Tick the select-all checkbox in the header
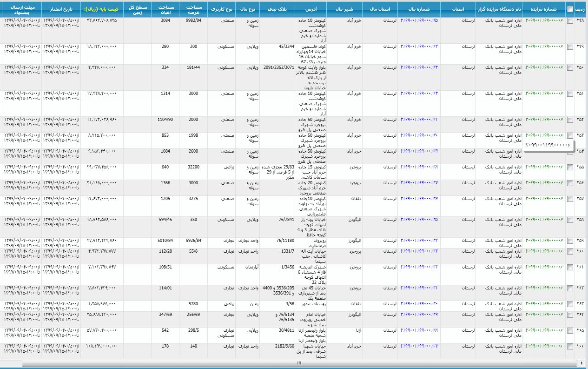Viewport: 588px width, 369px height. 570,9
